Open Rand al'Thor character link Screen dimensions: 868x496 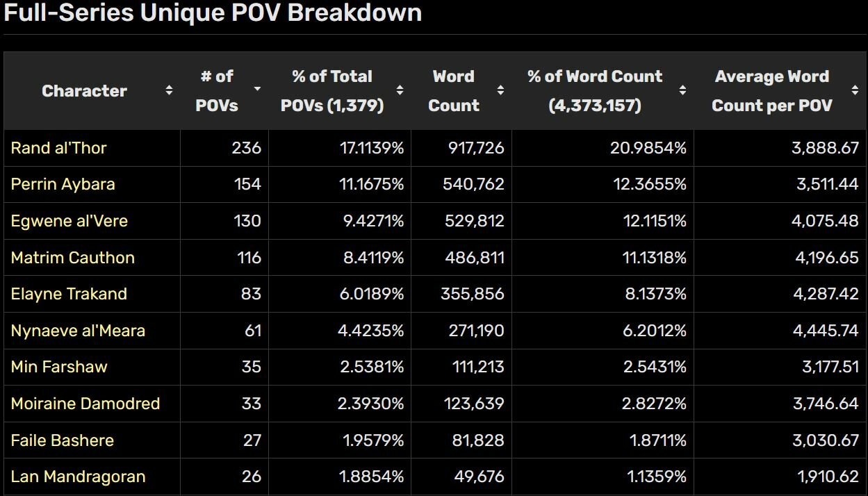59,148
